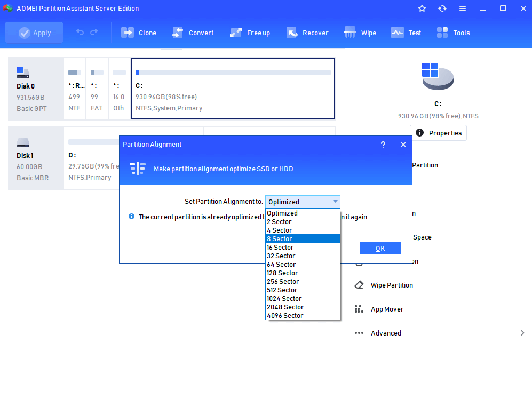Click the Undo arrow icon

[80, 32]
